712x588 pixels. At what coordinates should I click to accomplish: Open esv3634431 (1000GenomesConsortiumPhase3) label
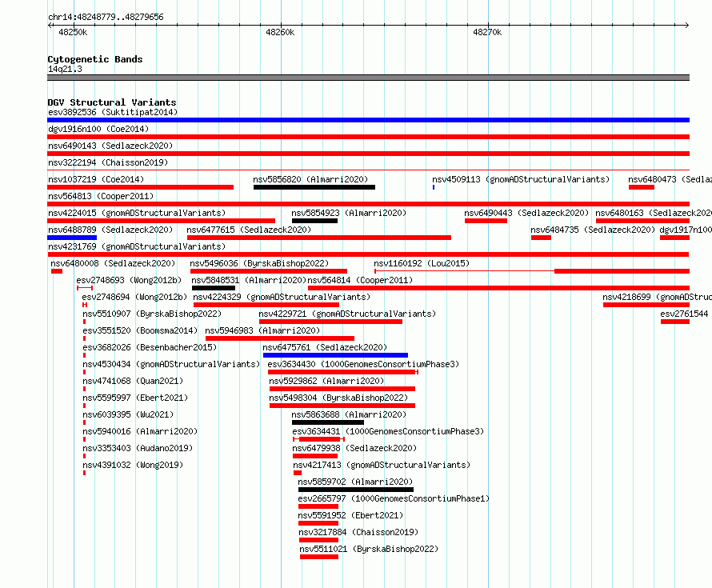coord(388,431)
